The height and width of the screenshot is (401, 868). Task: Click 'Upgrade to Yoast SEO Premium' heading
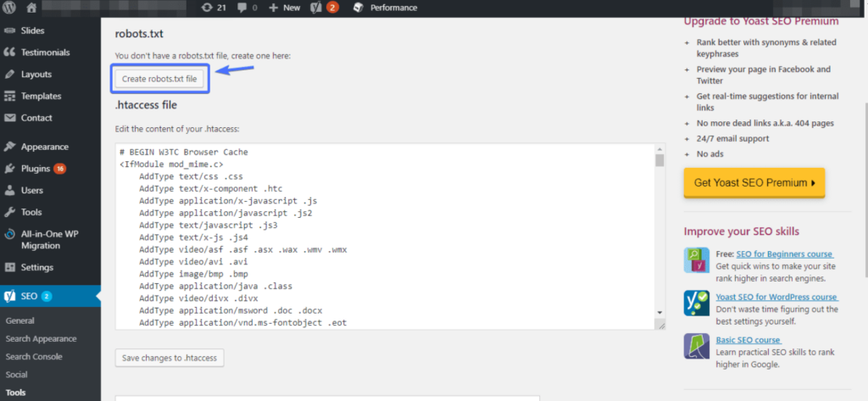coord(761,21)
